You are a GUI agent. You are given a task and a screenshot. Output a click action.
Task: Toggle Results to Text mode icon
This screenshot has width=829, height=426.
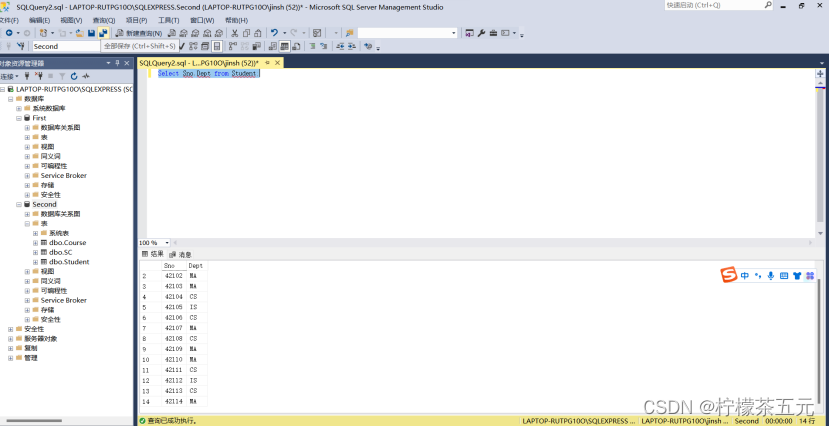coord(273,46)
